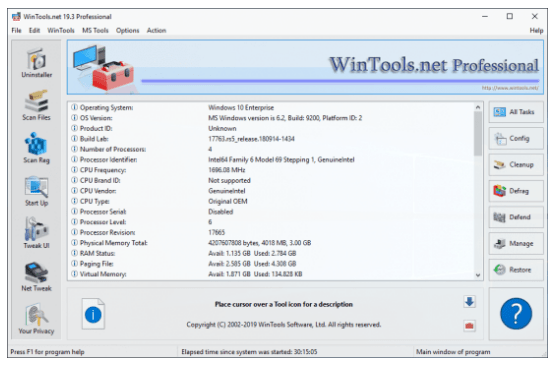Click the 'Windows 10 Enterprise' value
Viewport: 552px width, 366px height.
[241, 107]
